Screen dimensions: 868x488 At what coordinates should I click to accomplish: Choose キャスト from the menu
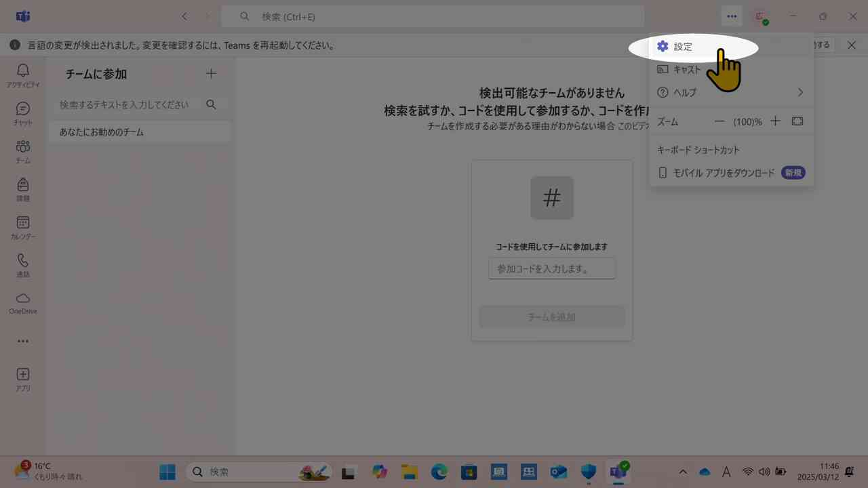pyautogui.click(x=687, y=69)
